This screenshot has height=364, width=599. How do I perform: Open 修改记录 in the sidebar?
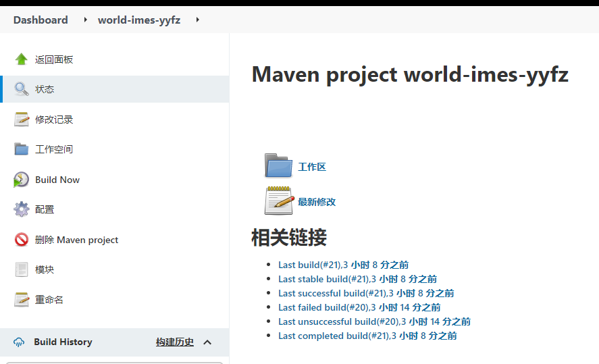54,120
